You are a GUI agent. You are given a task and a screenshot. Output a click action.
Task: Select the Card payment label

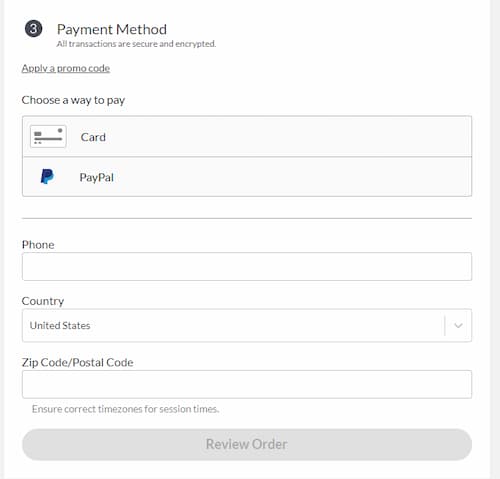coord(93,137)
